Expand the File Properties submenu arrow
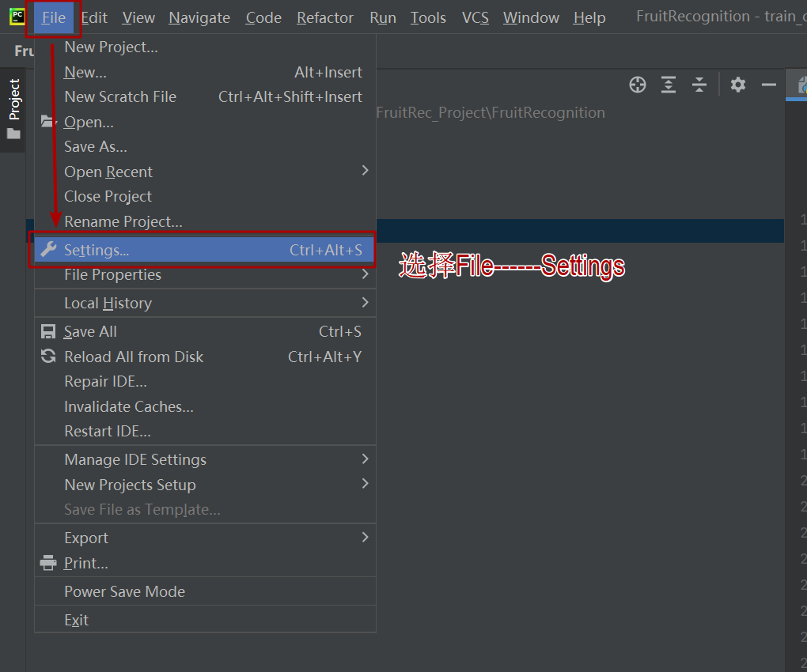 tap(365, 274)
